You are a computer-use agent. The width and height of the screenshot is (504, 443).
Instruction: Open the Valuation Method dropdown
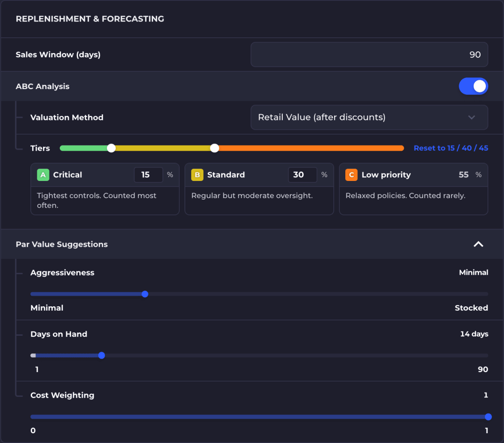click(x=369, y=117)
